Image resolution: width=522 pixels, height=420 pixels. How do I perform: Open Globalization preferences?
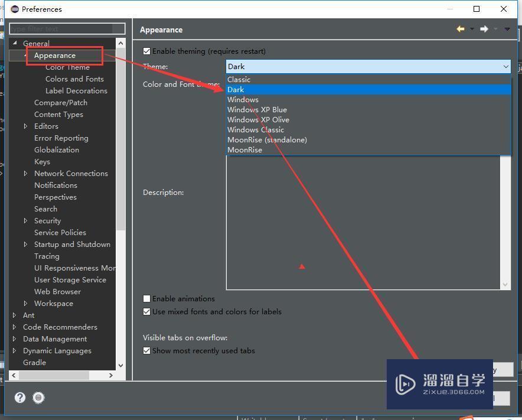[57, 150]
